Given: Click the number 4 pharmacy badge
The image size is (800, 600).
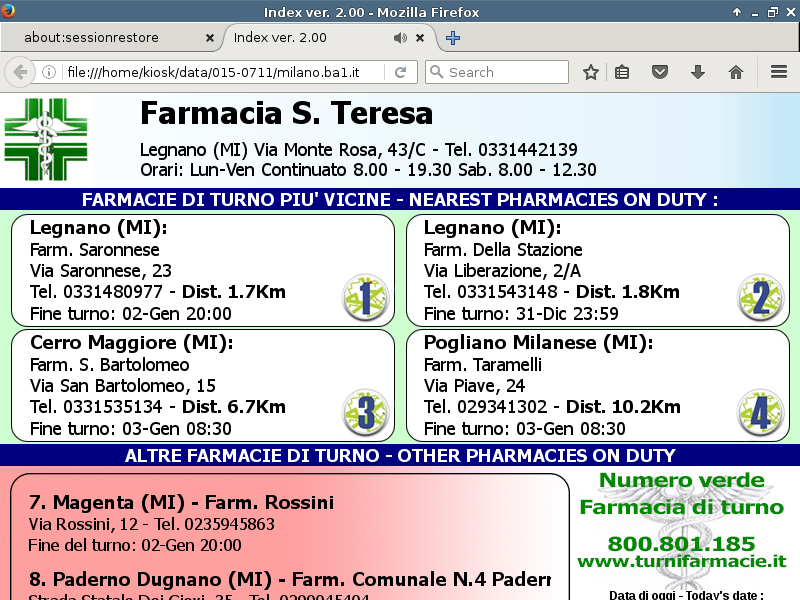Looking at the screenshot, I should pos(760,412).
